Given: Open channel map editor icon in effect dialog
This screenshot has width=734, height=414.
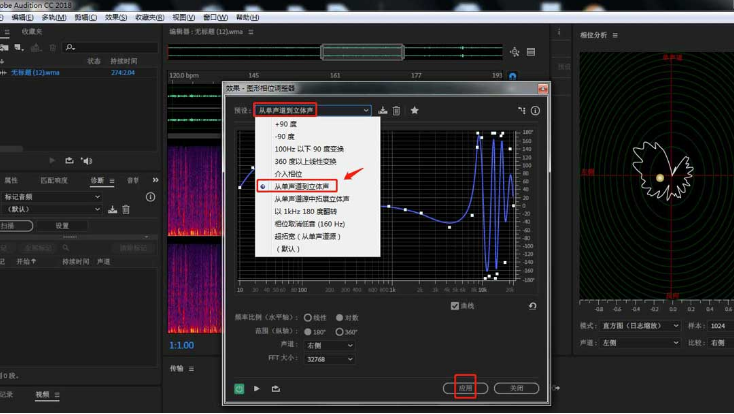Looking at the screenshot, I should pos(521,111).
